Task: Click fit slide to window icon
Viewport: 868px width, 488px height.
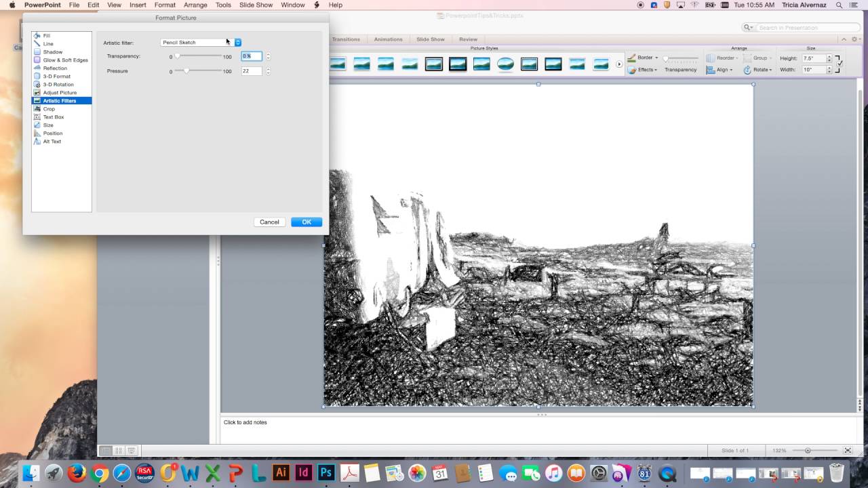Action: pyautogui.click(x=848, y=451)
